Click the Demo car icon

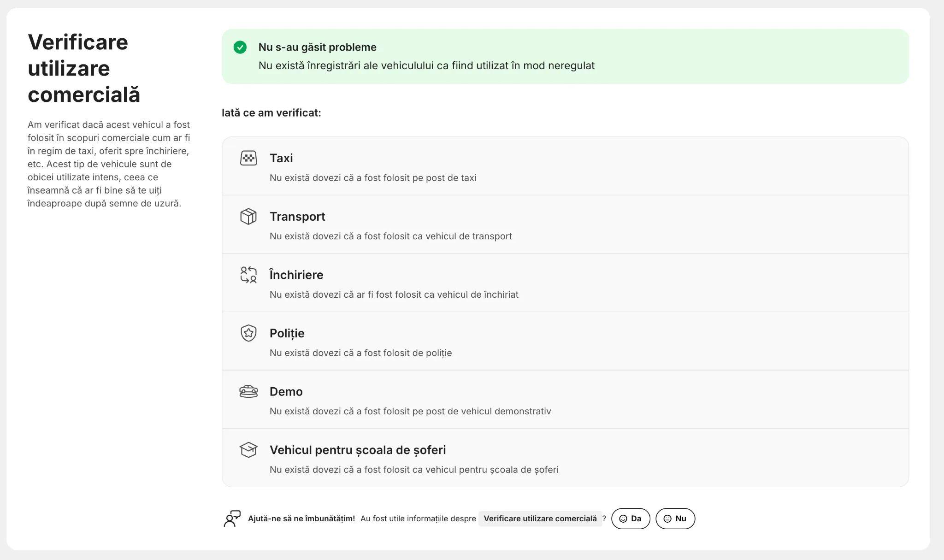click(x=248, y=391)
